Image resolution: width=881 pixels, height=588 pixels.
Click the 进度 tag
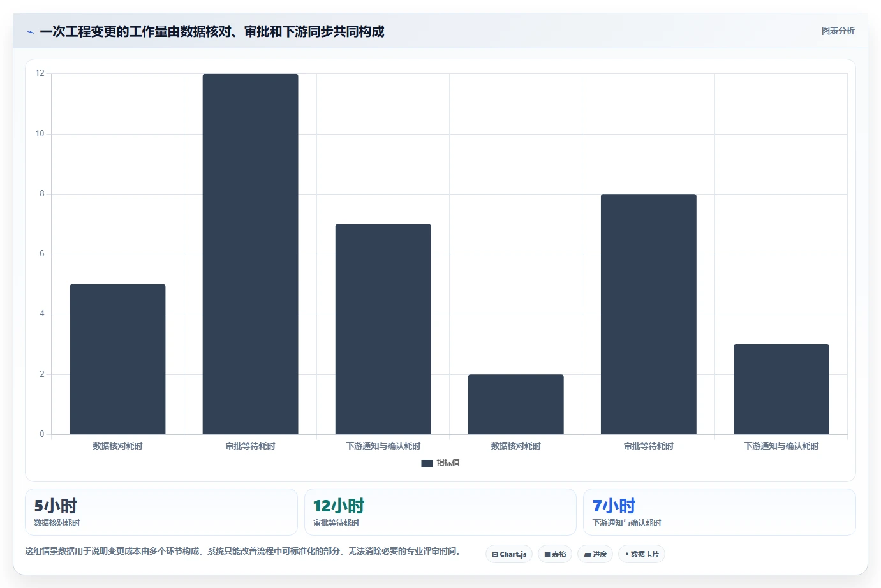point(595,554)
